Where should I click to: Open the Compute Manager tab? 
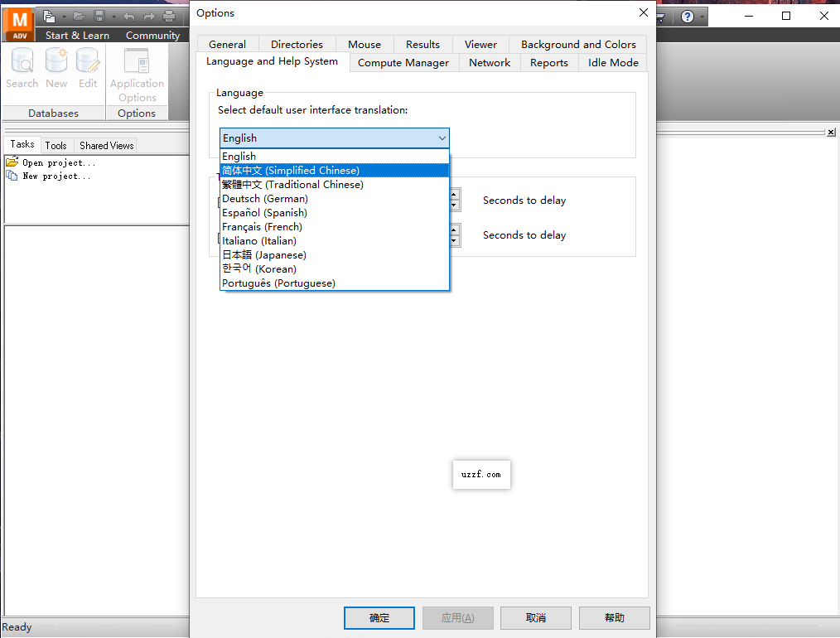[403, 62]
